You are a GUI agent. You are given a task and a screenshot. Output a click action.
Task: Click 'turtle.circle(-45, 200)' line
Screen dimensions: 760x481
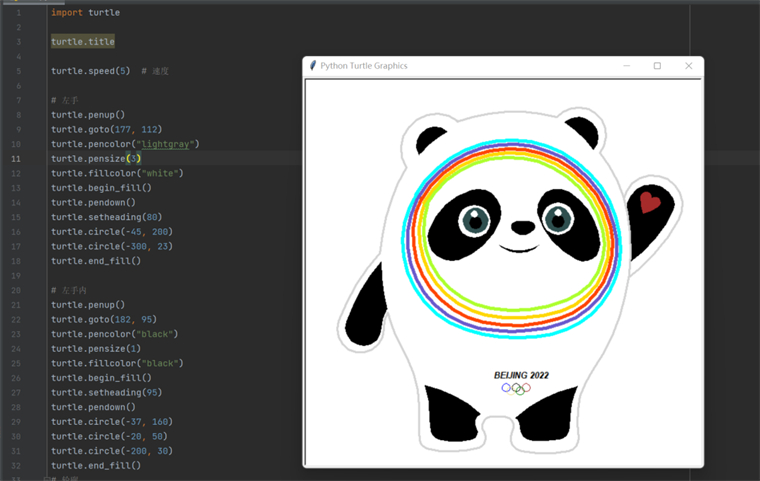[112, 232]
